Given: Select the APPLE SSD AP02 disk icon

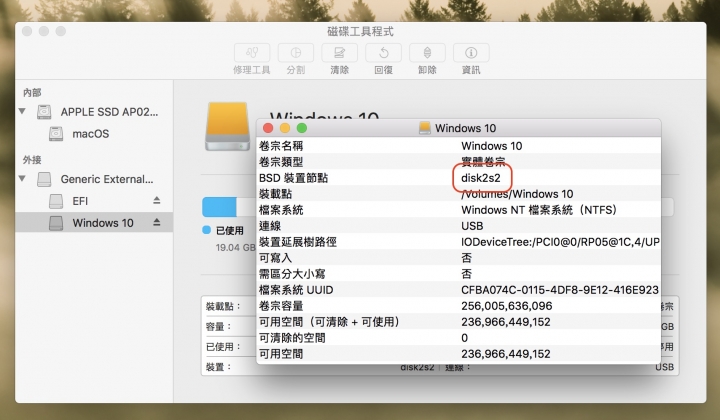Looking at the screenshot, I should click(44, 112).
